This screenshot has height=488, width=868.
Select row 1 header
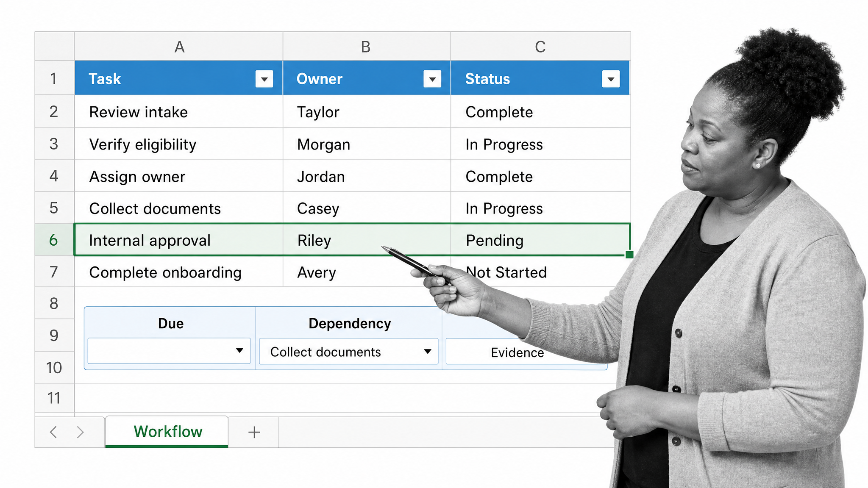[54, 78]
